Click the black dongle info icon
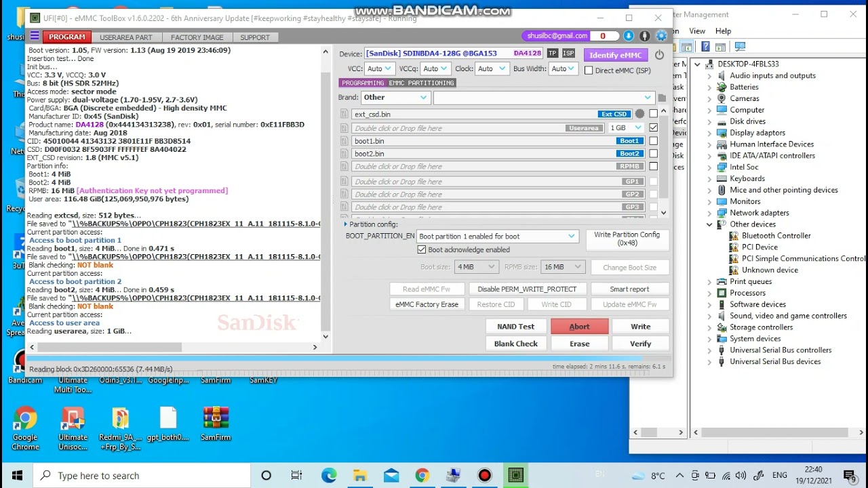 tap(645, 36)
